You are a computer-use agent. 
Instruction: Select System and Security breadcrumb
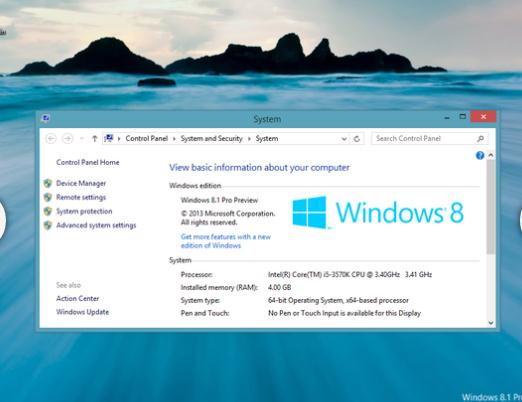click(x=211, y=138)
